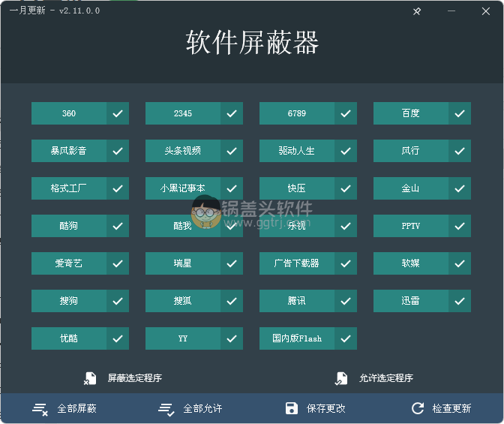Toggle the 优酷 tile
Viewport: 504px width, 424px height.
coord(80,338)
